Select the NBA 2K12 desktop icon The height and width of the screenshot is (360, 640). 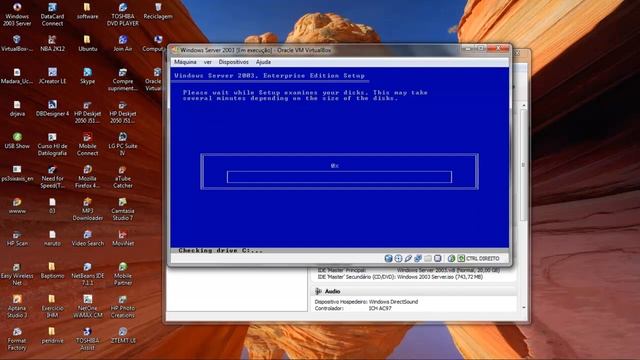pos(52,44)
